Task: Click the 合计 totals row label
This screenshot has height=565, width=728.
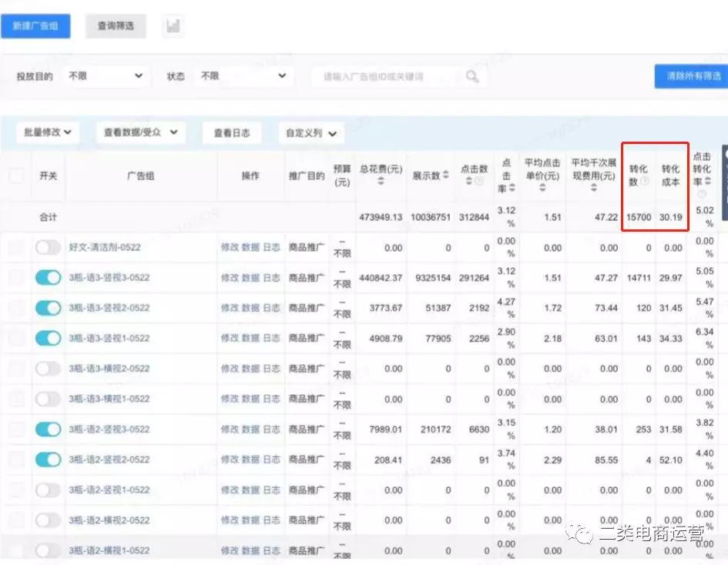Action: tap(49, 217)
